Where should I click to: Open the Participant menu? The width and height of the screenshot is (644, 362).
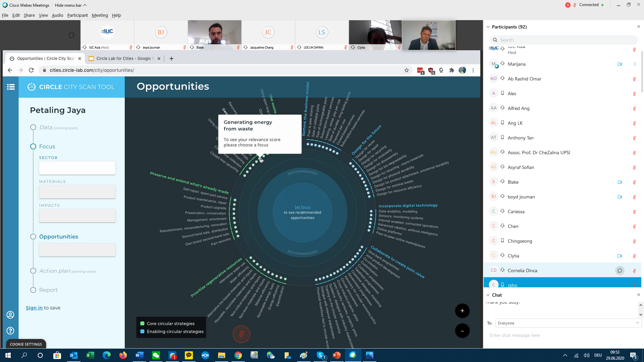pyautogui.click(x=77, y=15)
